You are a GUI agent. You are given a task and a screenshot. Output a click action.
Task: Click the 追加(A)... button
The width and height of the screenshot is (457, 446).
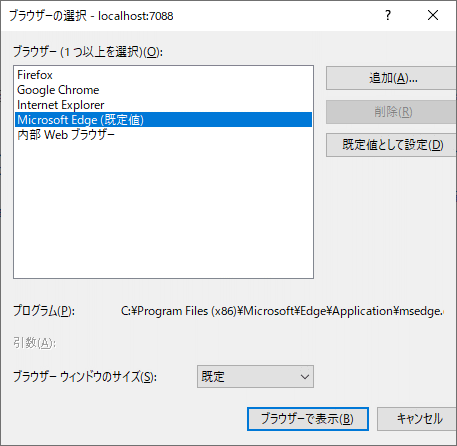[391, 78]
